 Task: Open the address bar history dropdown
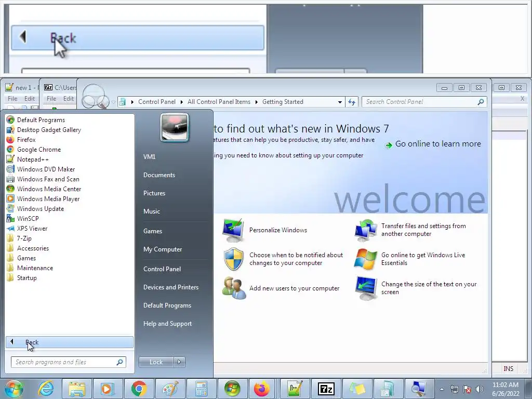[340, 102]
